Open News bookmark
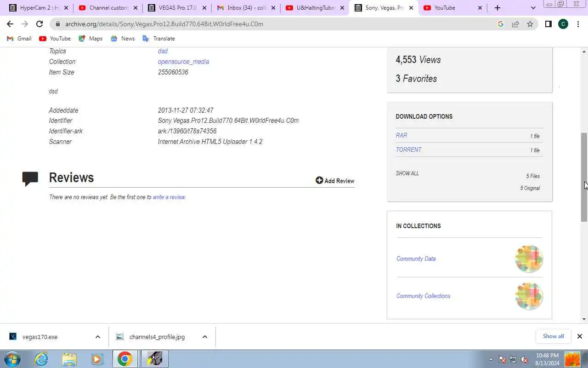This screenshot has width=588, height=368. pos(123,39)
